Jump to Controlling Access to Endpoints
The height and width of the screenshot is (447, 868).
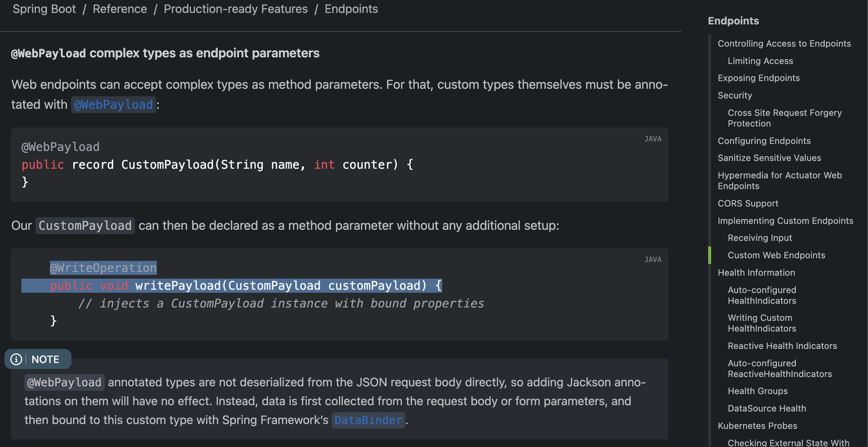coord(784,44)
